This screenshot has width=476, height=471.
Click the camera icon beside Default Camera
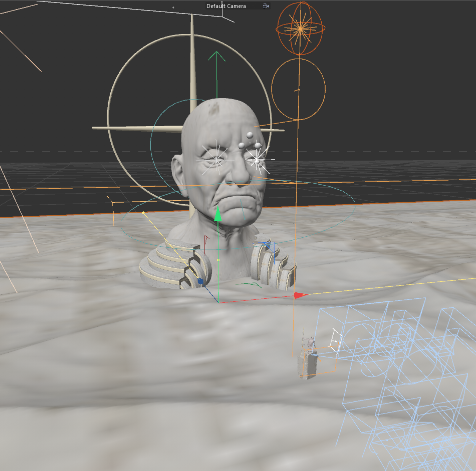point(266,6)
